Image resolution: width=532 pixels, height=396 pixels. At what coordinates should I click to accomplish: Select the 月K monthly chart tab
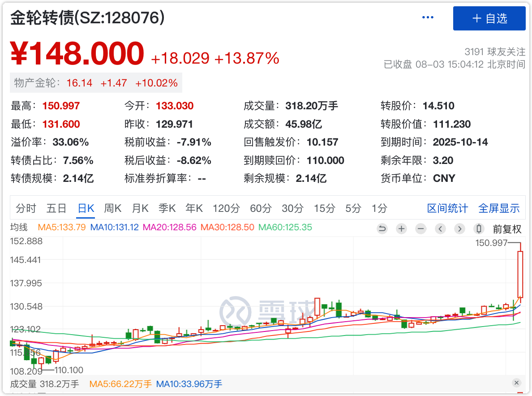point(140,208)
